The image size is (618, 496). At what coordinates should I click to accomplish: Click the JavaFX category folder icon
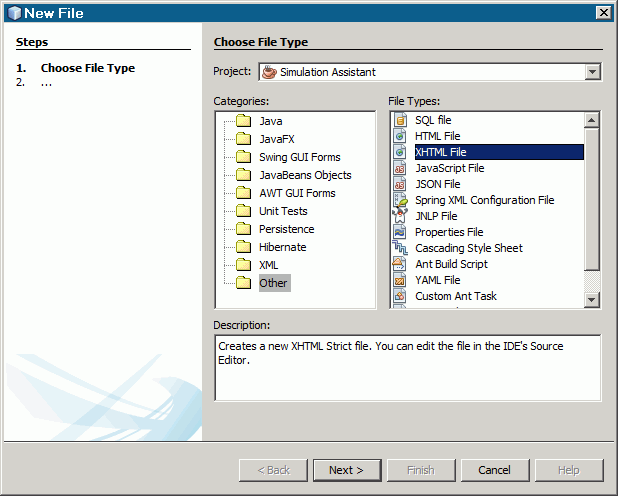pyautogui.click(x=244, y=139)
